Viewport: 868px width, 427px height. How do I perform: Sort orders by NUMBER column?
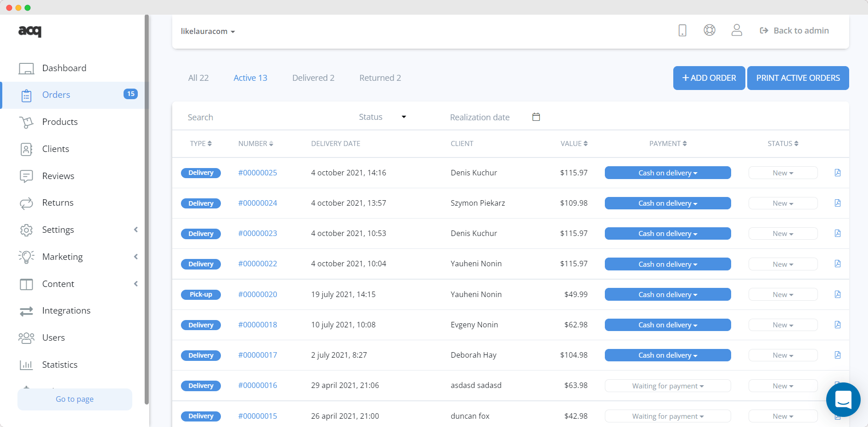tap(255, 144)
